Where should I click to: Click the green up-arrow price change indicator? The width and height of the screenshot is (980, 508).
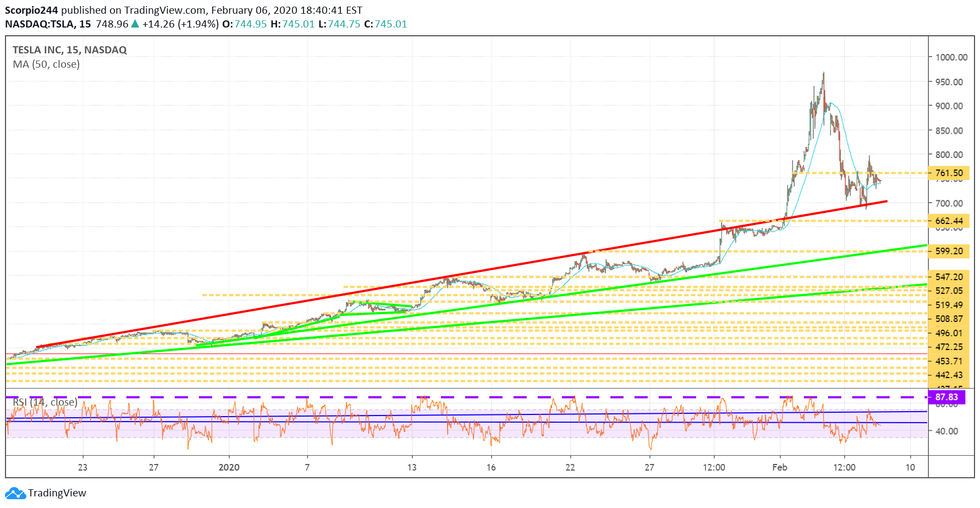[135, 24]
